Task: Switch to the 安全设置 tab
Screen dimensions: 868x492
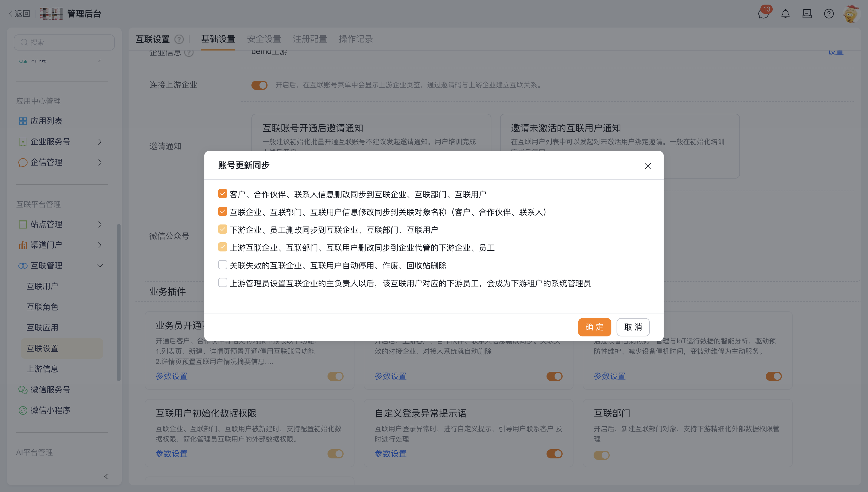Action: 264,39
